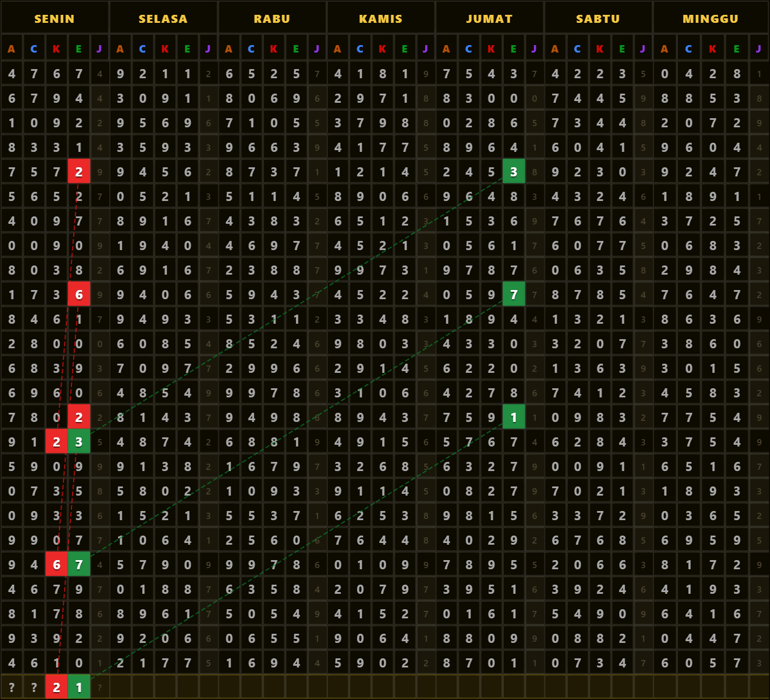Click the orange A column header under SELASA
Screen dimensions: 770x700
[120, 49]
